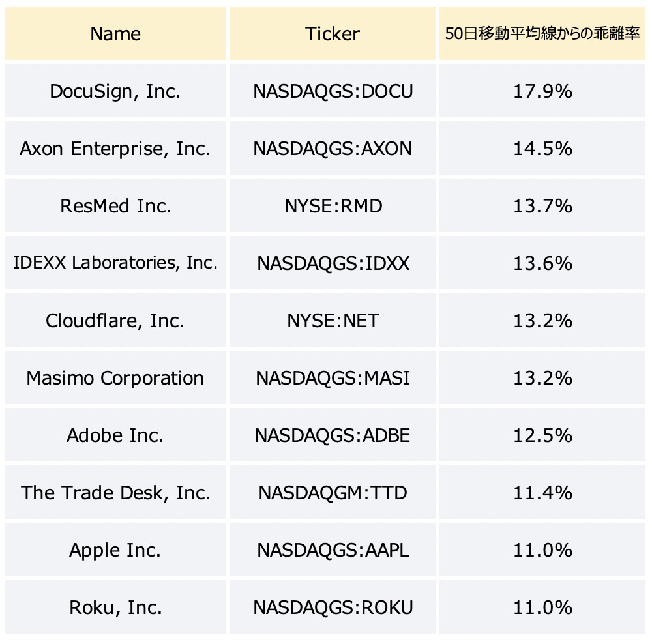This screenshot has height=644, width=652.
Task: Click the Apple Inc. cell
Action: tap(115, 549)
